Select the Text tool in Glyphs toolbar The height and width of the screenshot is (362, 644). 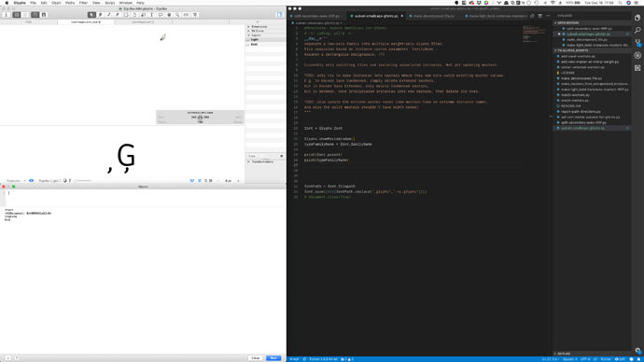(151, 15)
